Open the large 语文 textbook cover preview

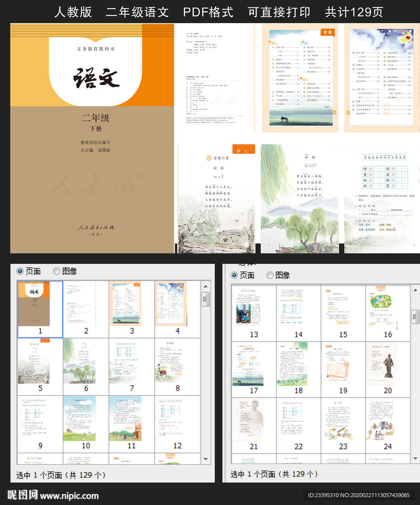click(92, 138)
